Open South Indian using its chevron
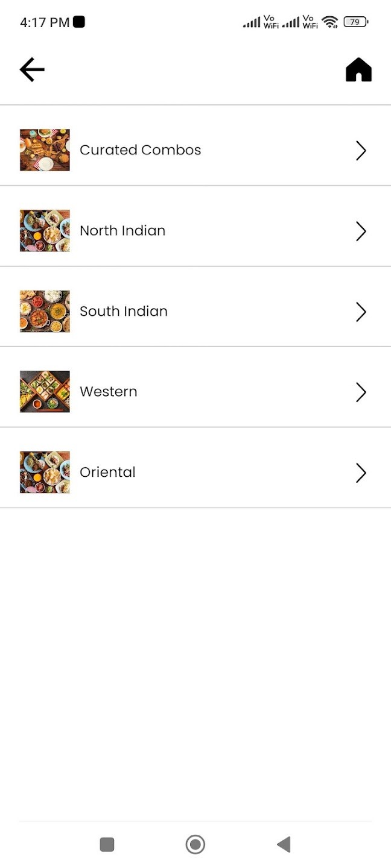Image resolution: width=391 pixels, height=868 pixels. click(x=361, y=312)
